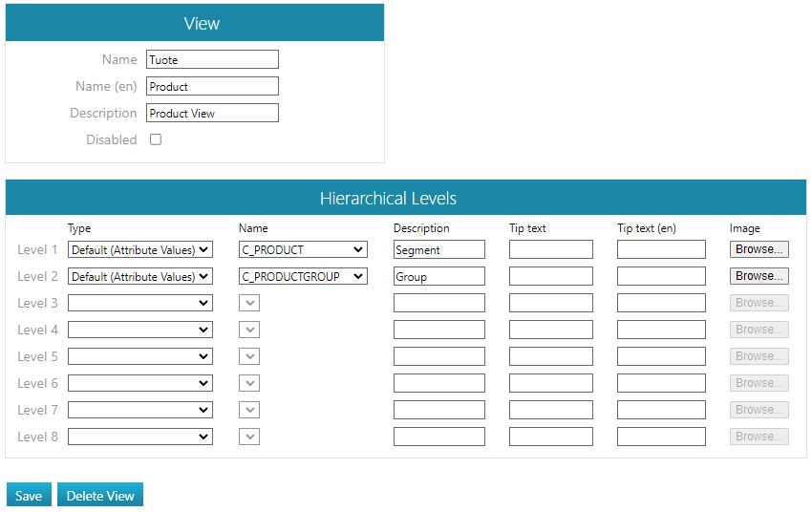
Task: Click the Name field containing Tuote
Action: (x=212, y=59)
